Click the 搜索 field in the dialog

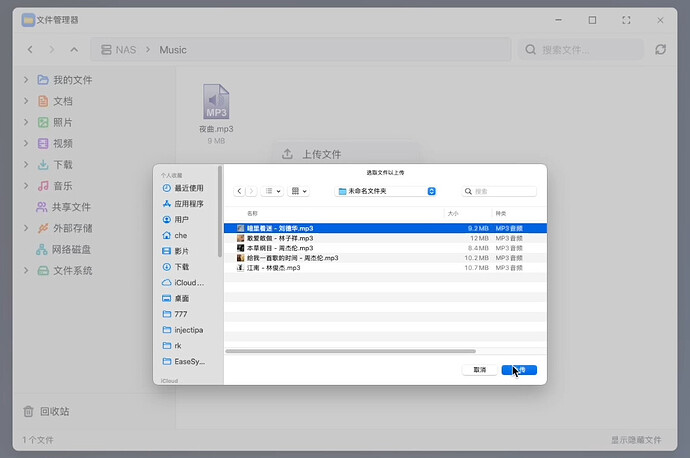pyautogui.click(x=500, y=191)
